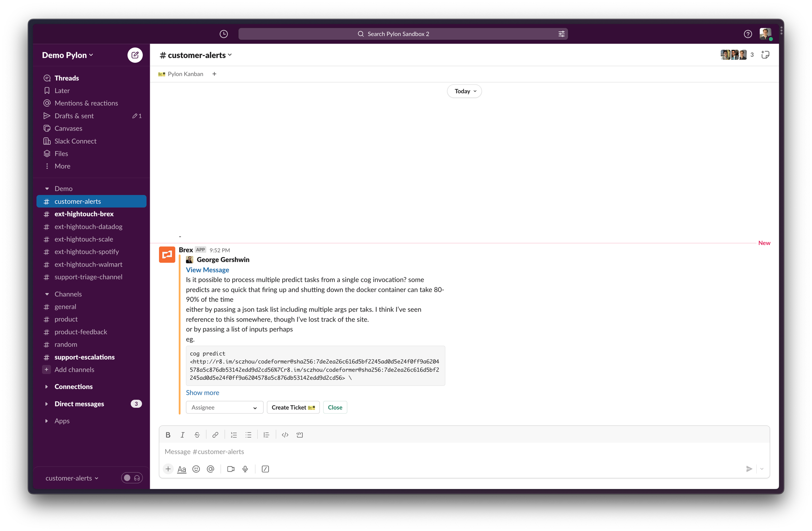The width and height of the screenshot is (812, 531).
Task: Toggle the huddle switch at bottom left
Action: 131,478
